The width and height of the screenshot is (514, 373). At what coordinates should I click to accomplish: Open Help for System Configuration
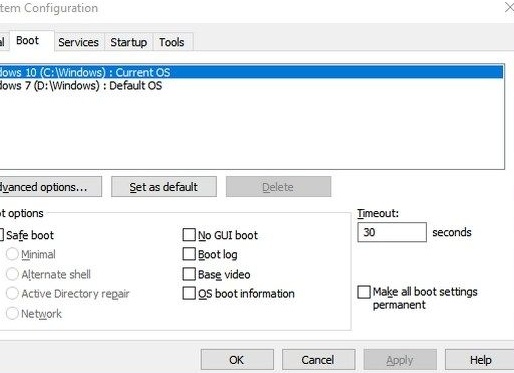click(480, 360)
